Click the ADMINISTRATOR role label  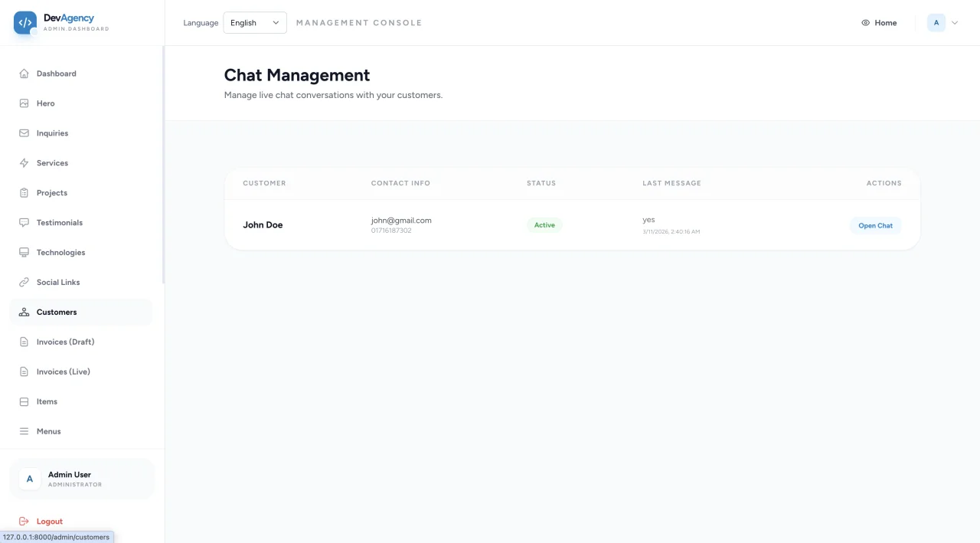tap(75, 485)
